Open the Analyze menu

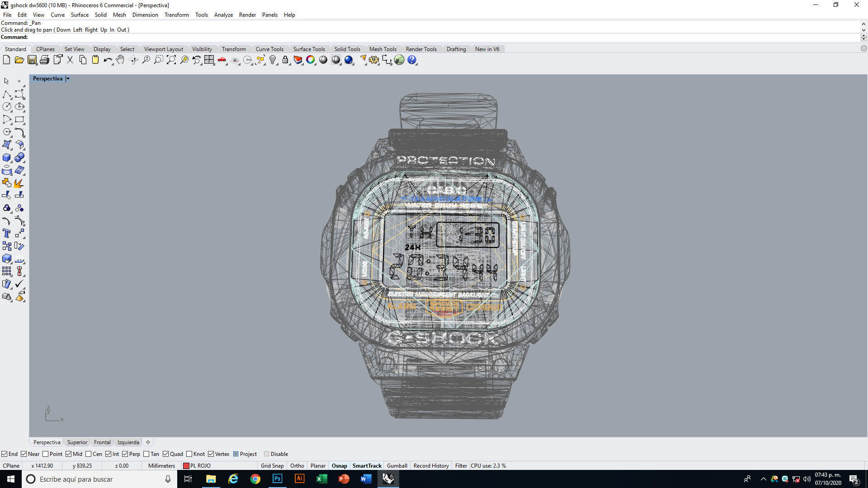223,15
